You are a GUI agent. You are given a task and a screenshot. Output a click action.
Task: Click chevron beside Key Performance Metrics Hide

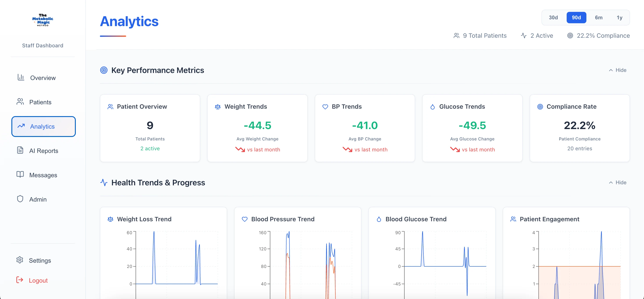[x=611, y=70]
